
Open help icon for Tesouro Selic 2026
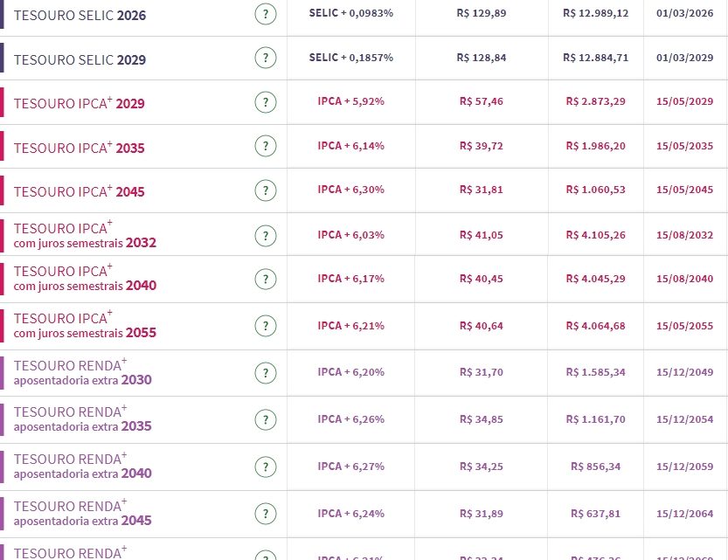coord(266,14)
